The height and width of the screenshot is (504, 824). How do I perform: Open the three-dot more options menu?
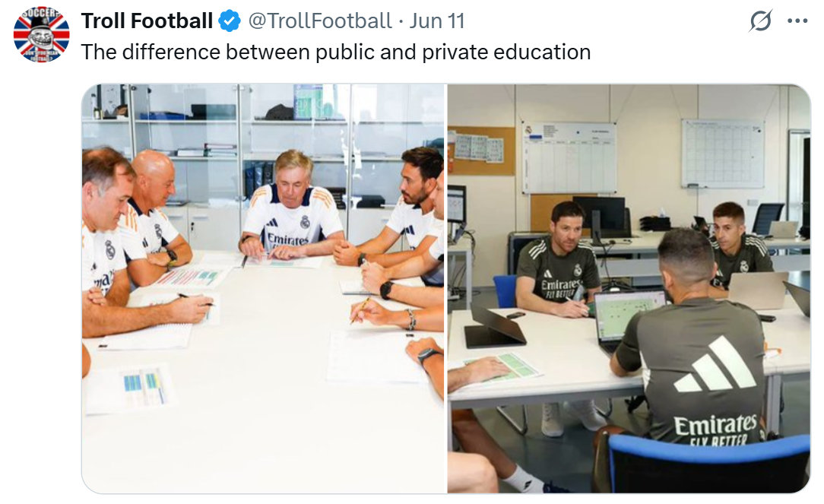click(797, 21)
